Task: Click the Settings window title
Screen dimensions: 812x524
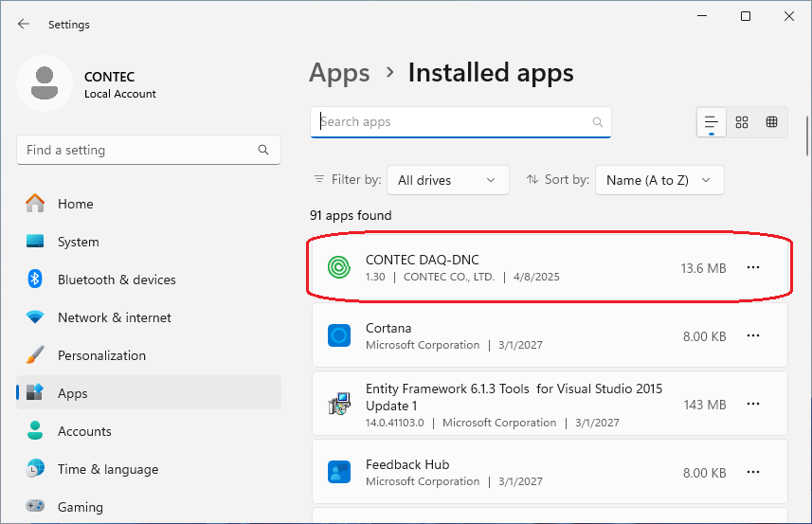Action: [69, 25]
